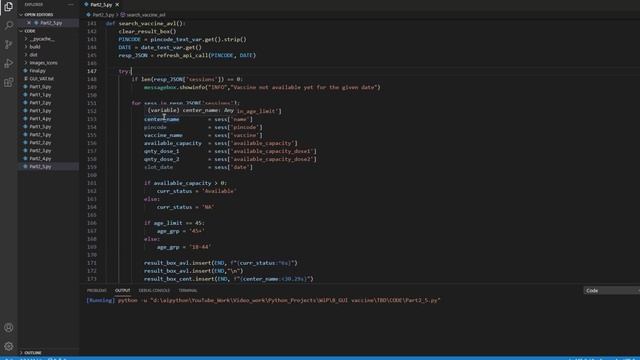
Task: Click search_vaccine_avl in the breadcrumb
Action: [146, 15]
